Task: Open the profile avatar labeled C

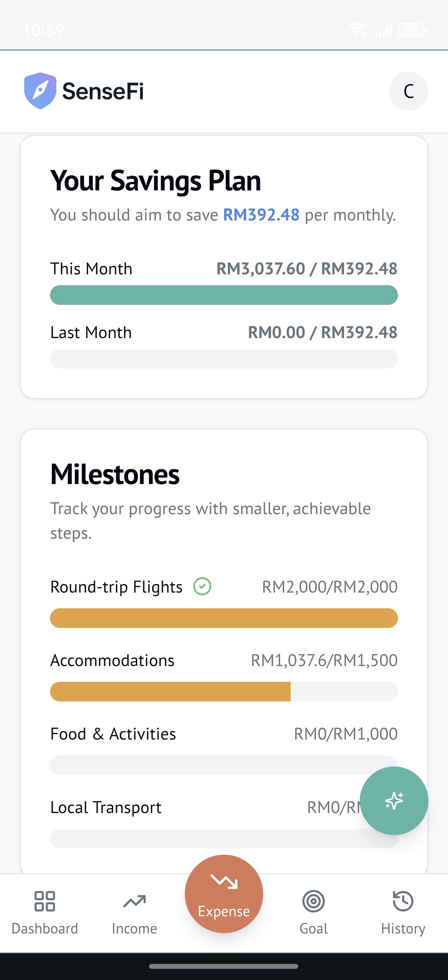Action: tap(408, 91)
